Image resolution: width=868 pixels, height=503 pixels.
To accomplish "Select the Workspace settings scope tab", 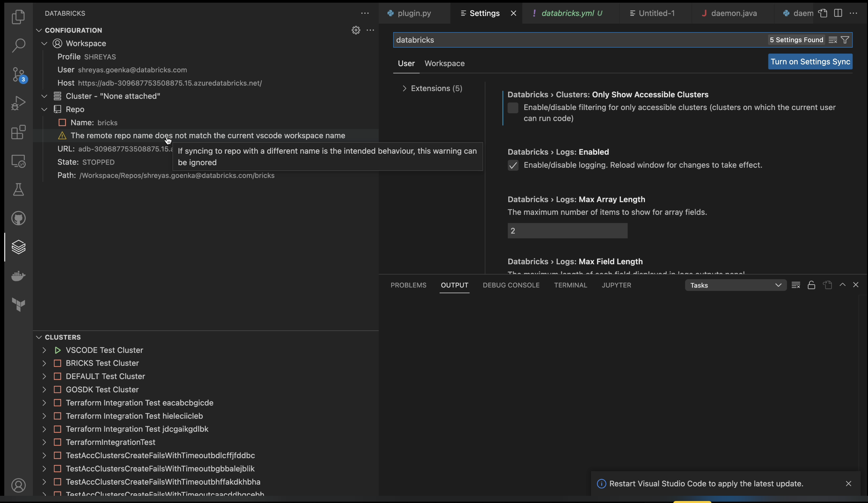I will click(x=444, y=63).
